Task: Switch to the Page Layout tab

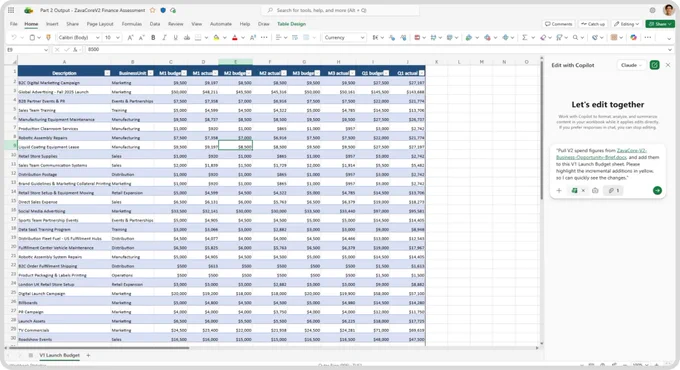Action: 100,24
